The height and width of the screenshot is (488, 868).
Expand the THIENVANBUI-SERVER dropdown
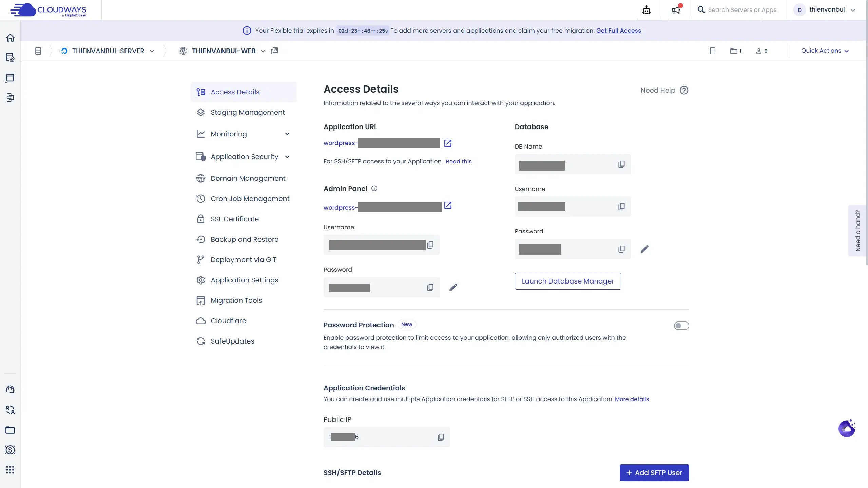click(x=152, y=51)
